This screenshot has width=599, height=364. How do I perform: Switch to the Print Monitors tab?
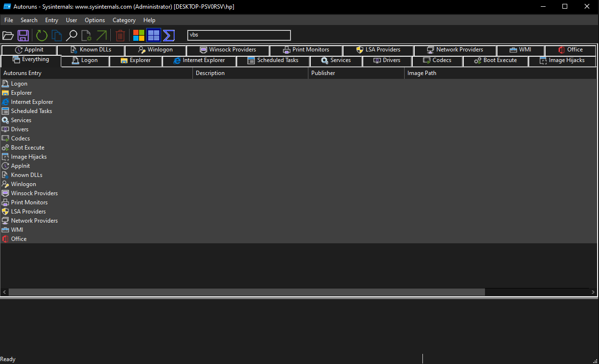pos(306,50)
